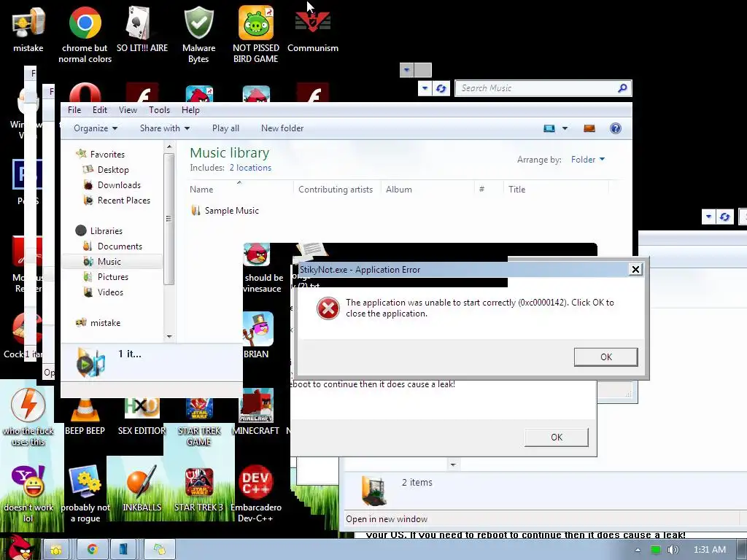Open the 'mistake' desktop icon
Image resolution: width=747 pixels, height=560 pixels.
(28, 28)
